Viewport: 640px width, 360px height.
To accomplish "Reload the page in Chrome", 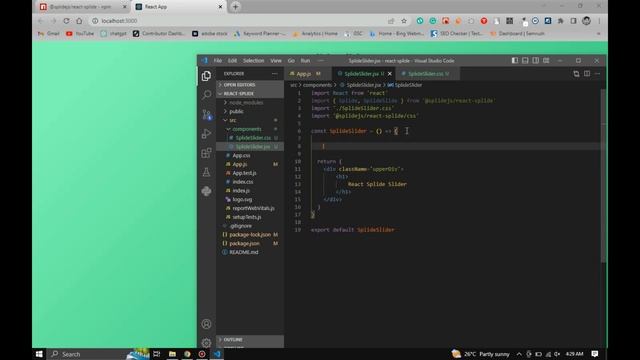I will click(x=66, y=21).
